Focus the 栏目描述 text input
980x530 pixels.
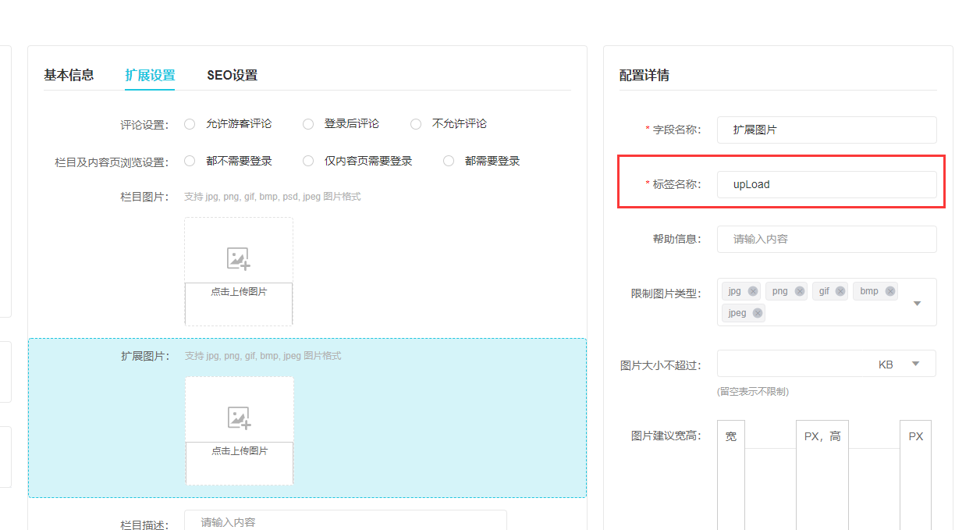pyautogui.click(x=346, y=521)
